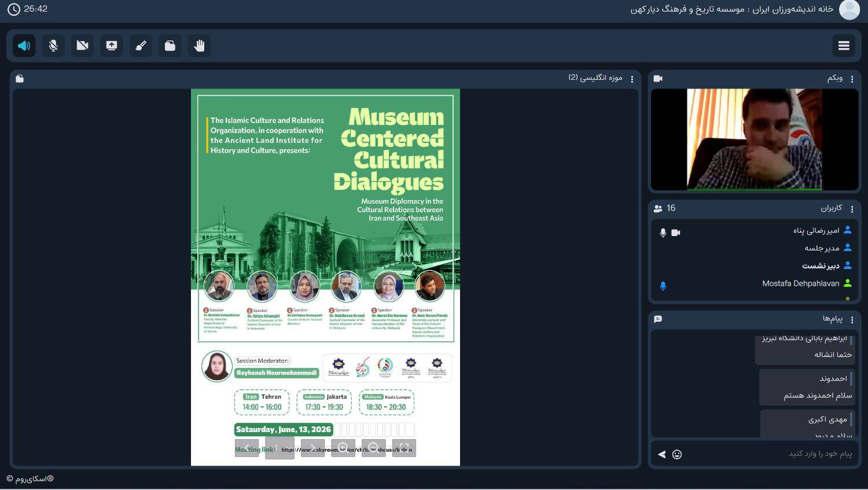The height and width of the screenshot is (490, 868).
Task: Toggle the webcam in the top toolbar
Action: click(82, 46)
